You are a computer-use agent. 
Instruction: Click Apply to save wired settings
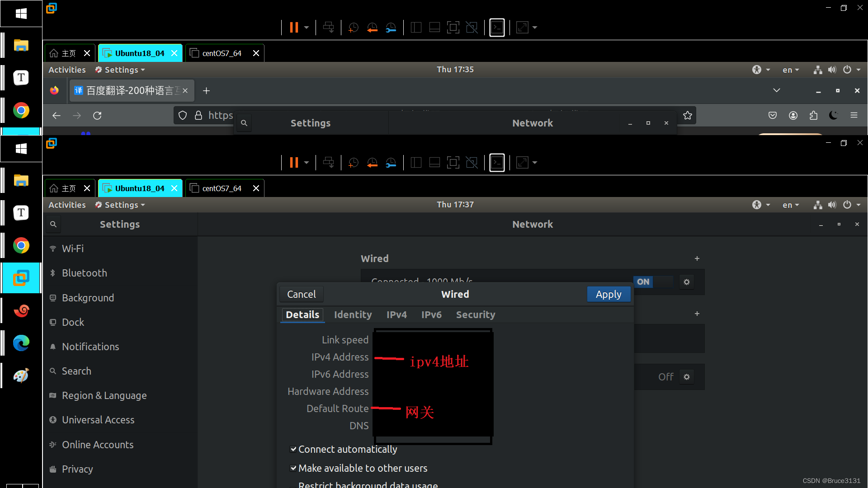[x=609, y=294]
